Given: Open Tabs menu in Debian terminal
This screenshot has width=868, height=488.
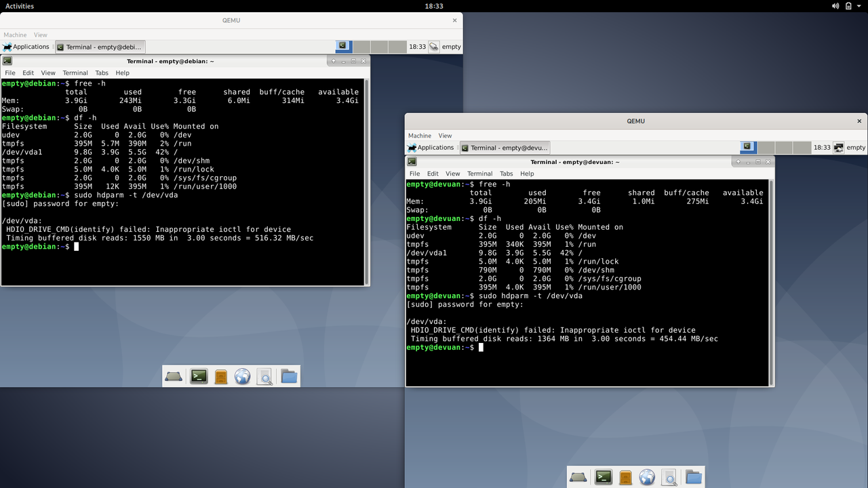Looking at the screenshot, I should [102, 73].
